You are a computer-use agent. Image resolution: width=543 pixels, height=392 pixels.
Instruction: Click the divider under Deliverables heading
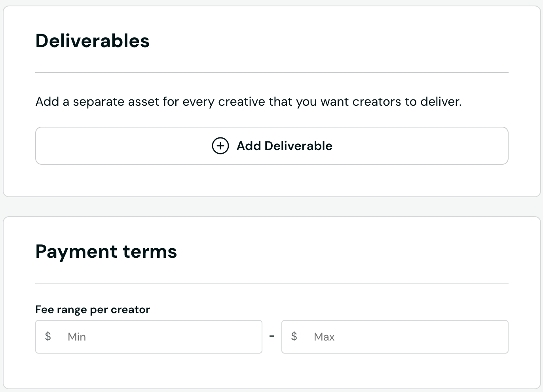pyautogui.click(x=272, y=72)
